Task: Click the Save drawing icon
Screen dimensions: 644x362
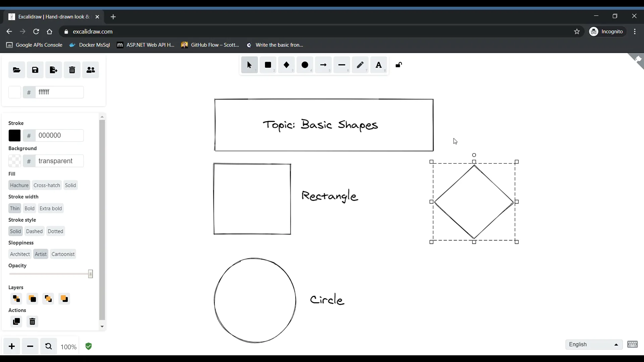Action: 35,70
